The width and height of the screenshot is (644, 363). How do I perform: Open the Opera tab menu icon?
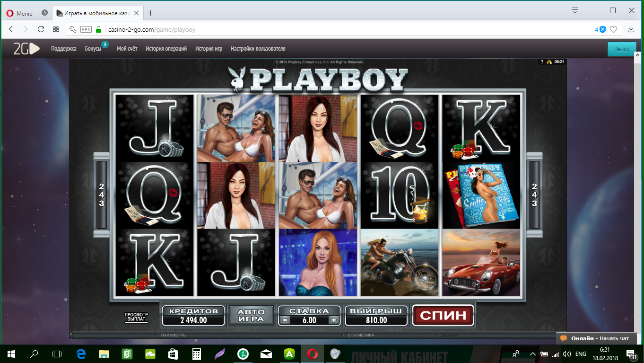575,10
